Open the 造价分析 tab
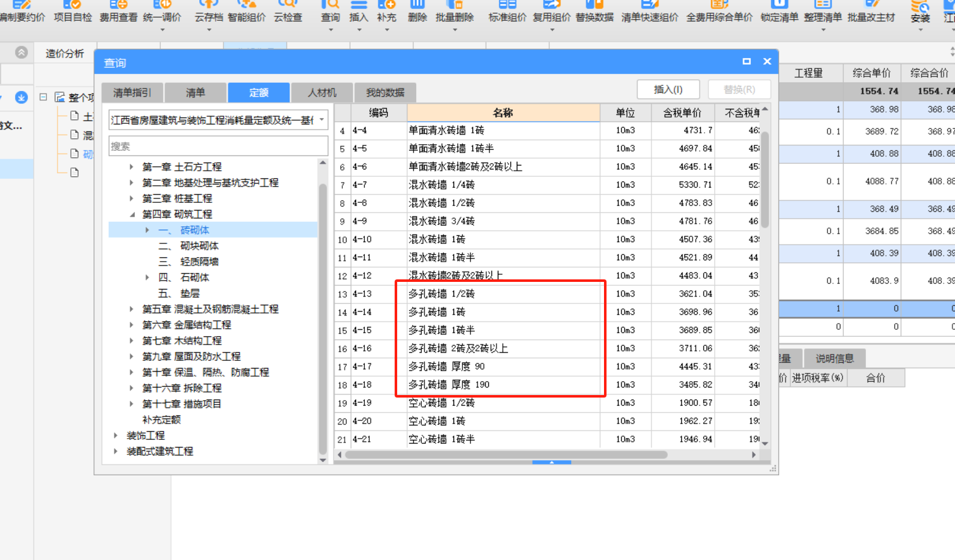This screenshot has height=560, width=955. pos(65,54)
